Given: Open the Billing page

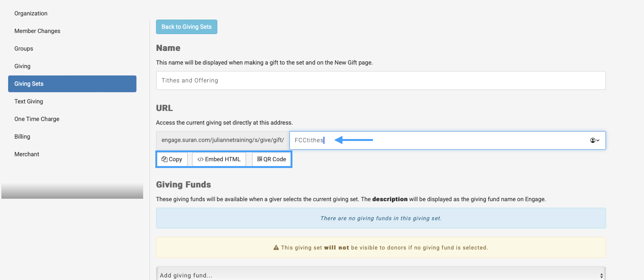Looking at the screenshot, I should pyautogui.click(x=22, y=137).
